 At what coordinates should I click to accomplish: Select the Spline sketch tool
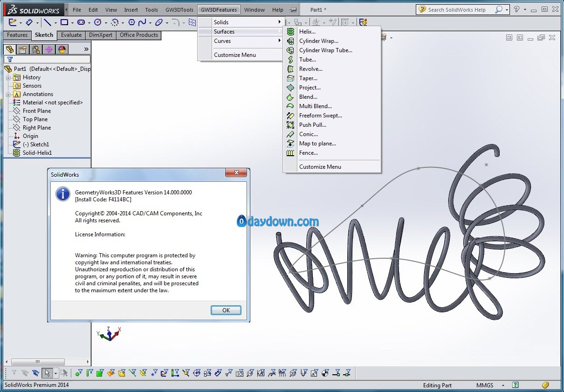(x=142, y=22)
